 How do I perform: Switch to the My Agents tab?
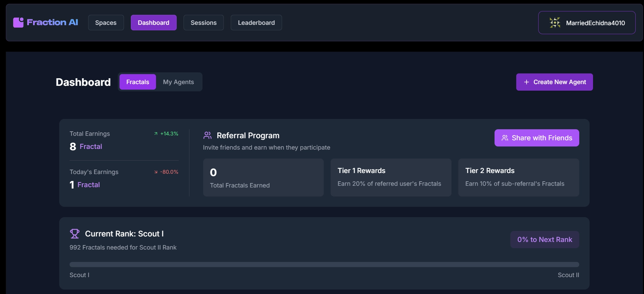(x=178, y=82)
